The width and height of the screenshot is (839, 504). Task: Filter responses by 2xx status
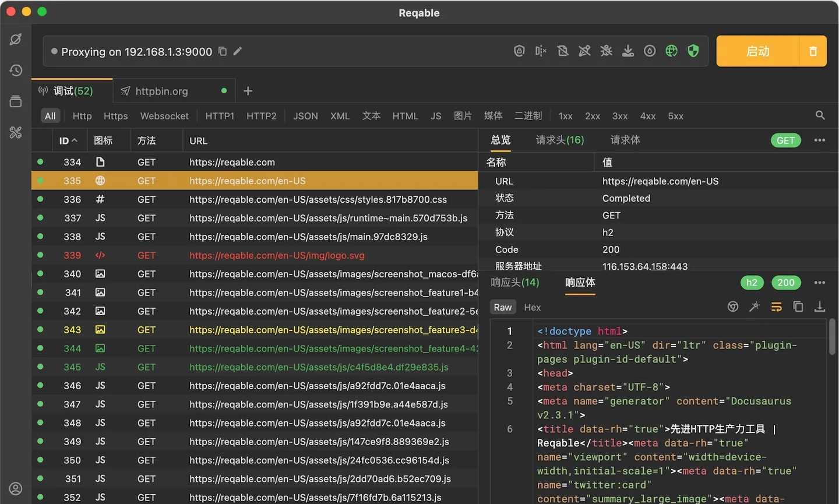(x=593, y=116)
